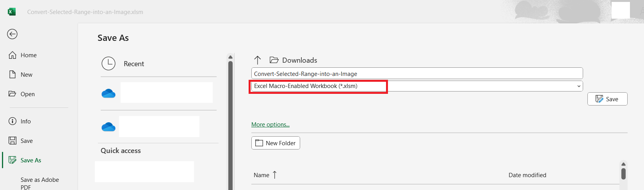Go back using the circled arrow

pyautogui.click(x=12, y=34)
